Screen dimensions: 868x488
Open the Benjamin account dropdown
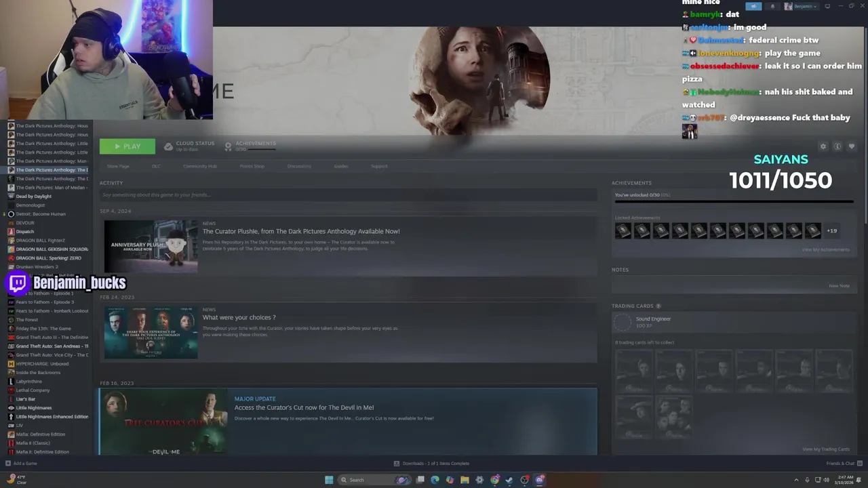pyautogui.click(x=801, y=6)
